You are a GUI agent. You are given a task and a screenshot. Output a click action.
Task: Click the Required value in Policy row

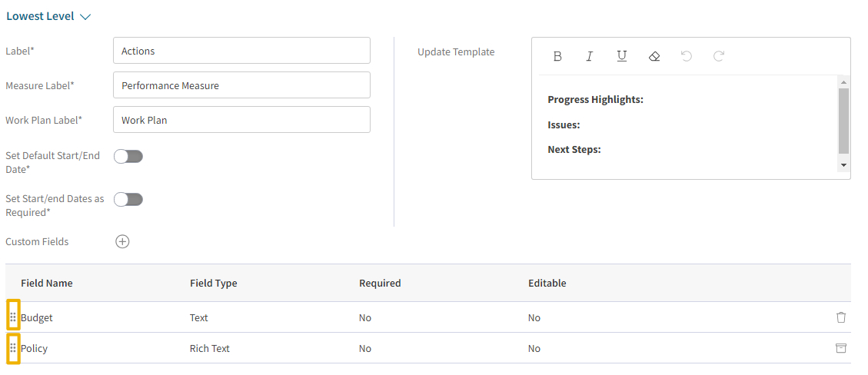pyautogui.click(x=365, y=348)
